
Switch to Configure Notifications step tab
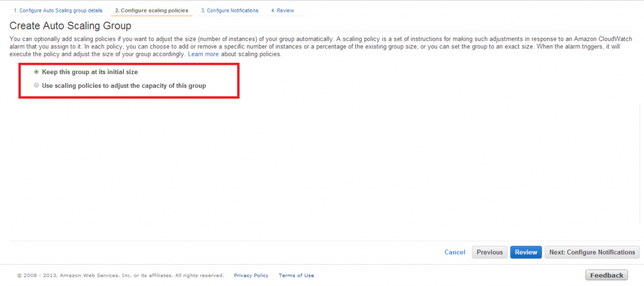tap(230, 11)
